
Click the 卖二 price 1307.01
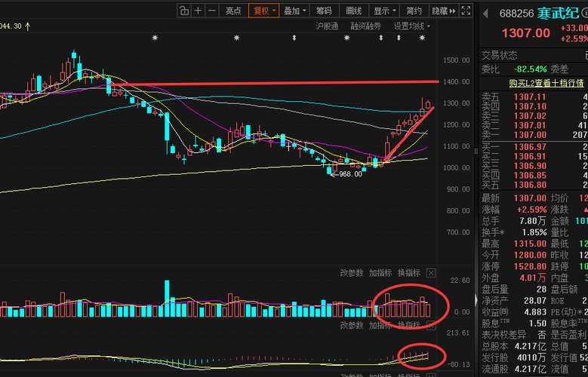[530, 125]
